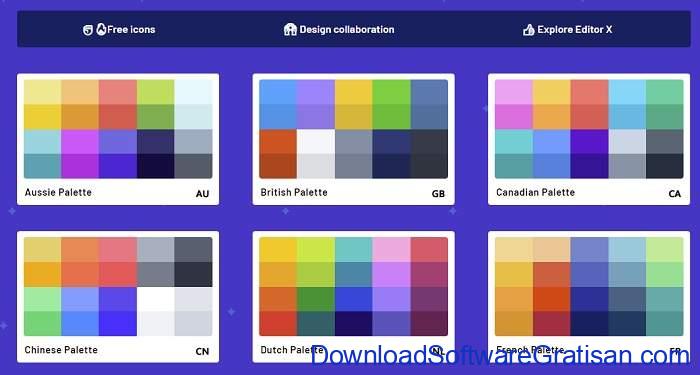The width and height of the screenshot is (700, 375).
Task: Pick the pale cream top-left swatch in French Palette
Action: click(514, 250)
